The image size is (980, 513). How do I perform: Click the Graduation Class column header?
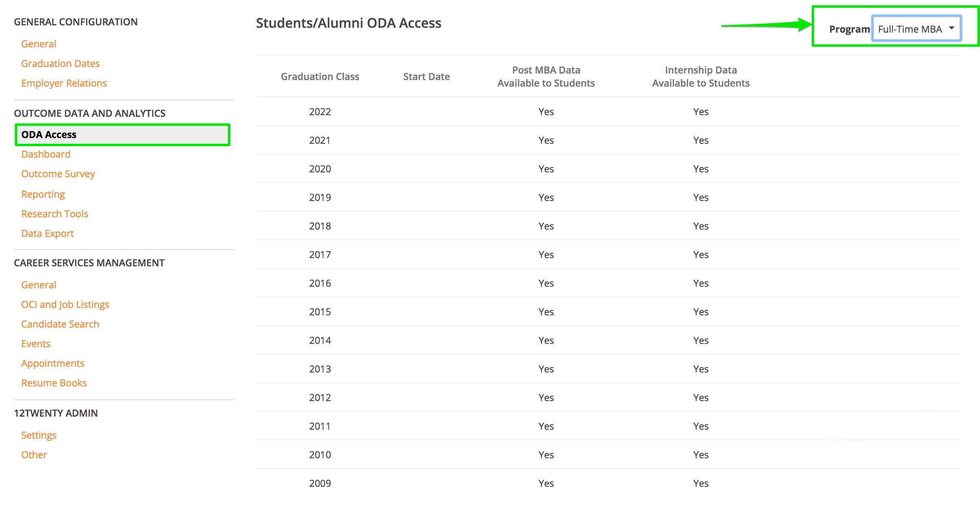[320, 77]
